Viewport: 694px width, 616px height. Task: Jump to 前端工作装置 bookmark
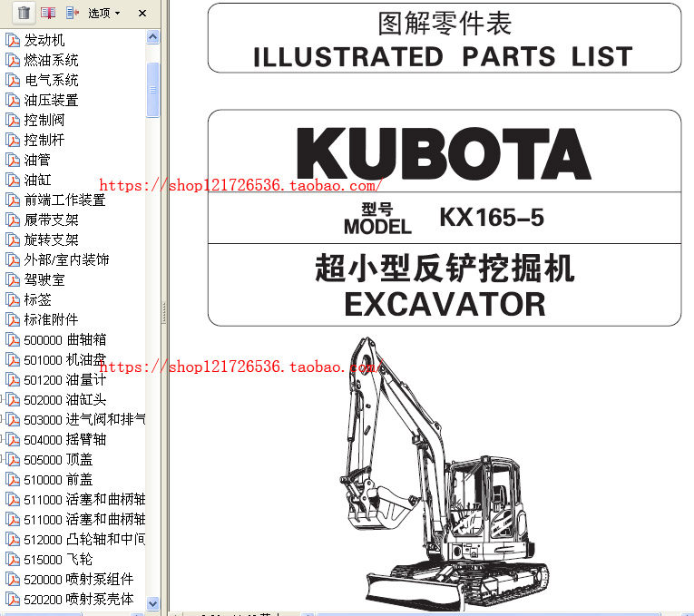65,200
